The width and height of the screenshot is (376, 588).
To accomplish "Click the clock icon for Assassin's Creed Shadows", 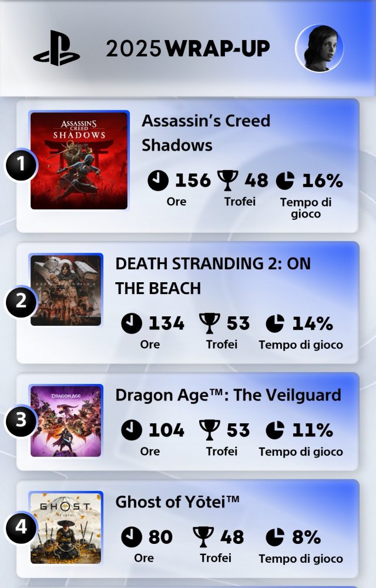I will click(x=158, y=181).
